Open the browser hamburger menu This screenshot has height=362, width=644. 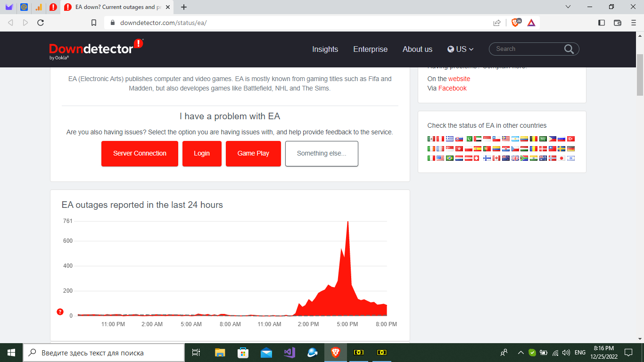coord(633,23)
